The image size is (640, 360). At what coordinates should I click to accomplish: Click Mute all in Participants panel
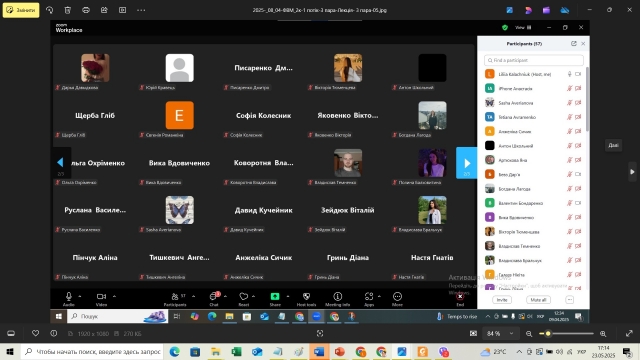click(538, 300)
